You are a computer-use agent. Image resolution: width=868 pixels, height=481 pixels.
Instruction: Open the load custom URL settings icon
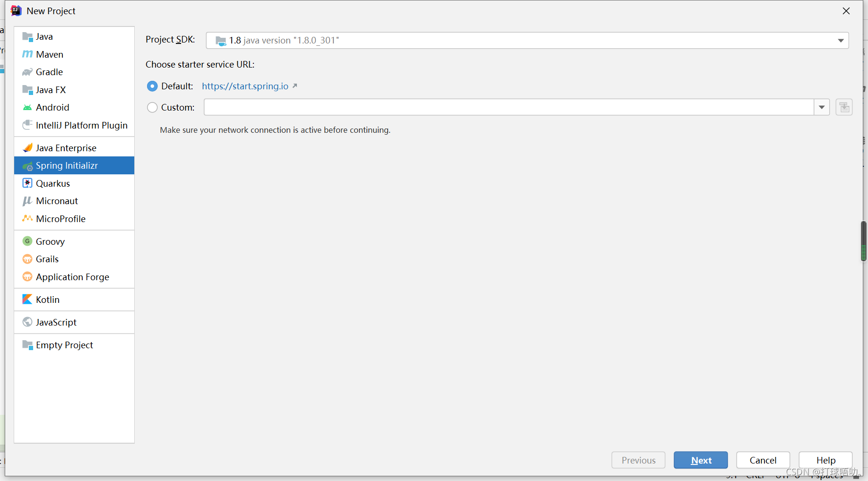coord(844,107)
